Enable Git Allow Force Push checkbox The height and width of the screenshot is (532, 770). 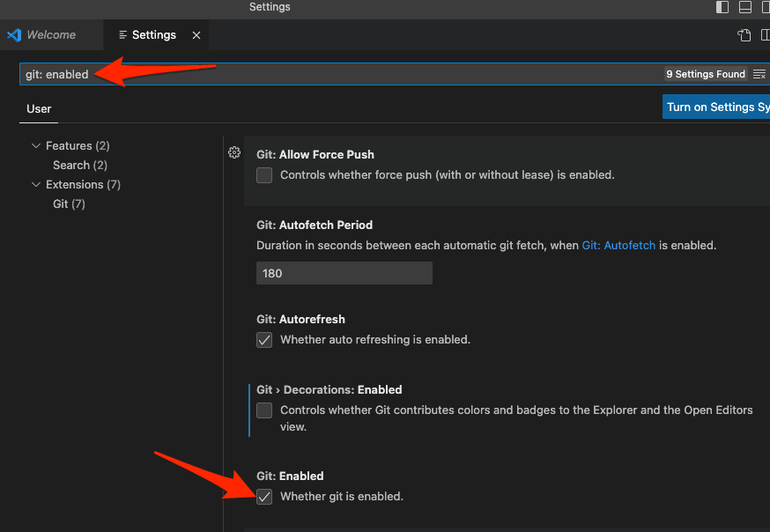264,175
